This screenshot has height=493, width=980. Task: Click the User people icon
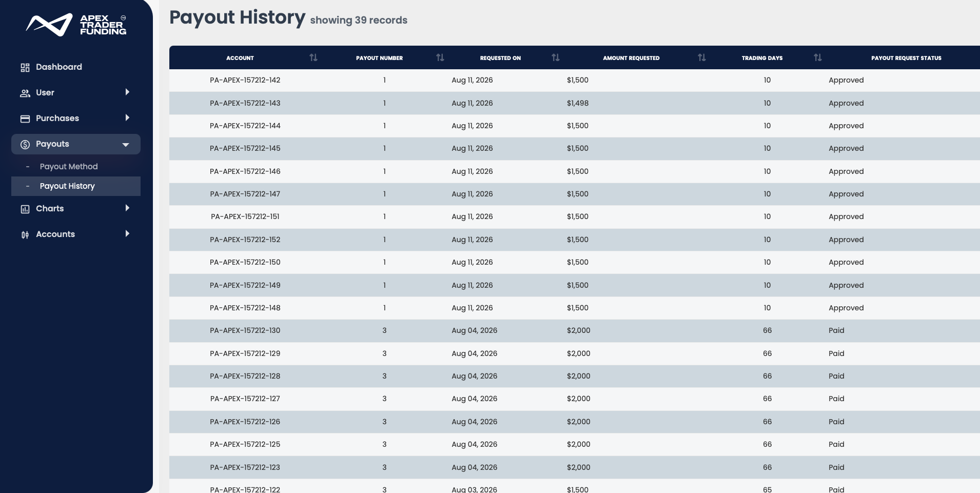[25, 93]
